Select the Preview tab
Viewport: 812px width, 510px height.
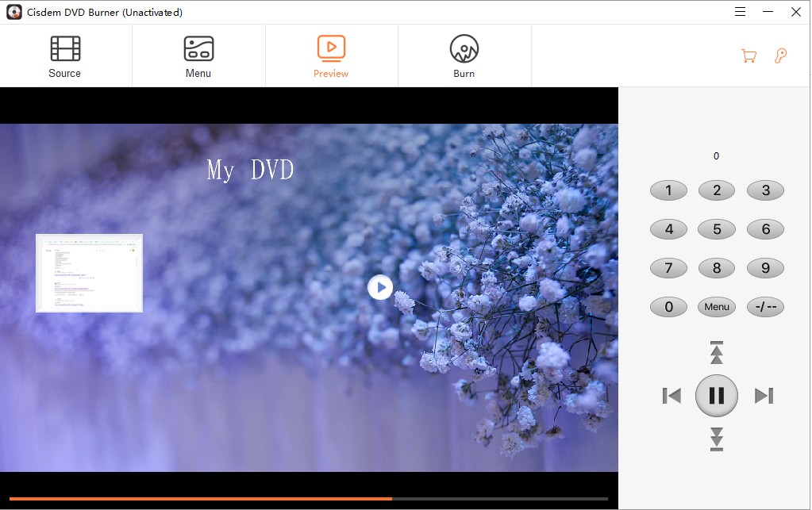331,56
